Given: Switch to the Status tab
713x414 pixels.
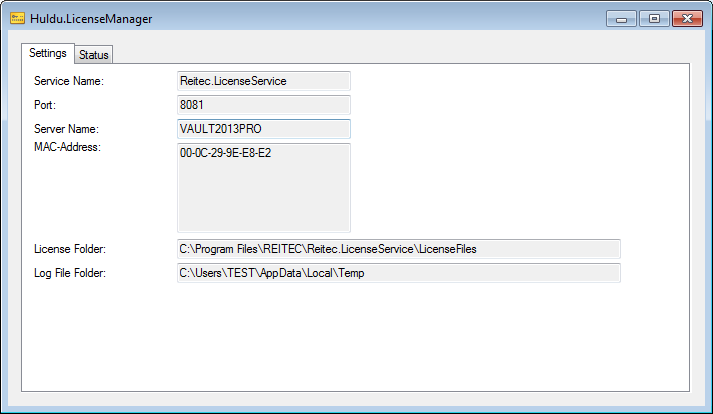Looking at the screenshot, I should click(x=94, y=55).
